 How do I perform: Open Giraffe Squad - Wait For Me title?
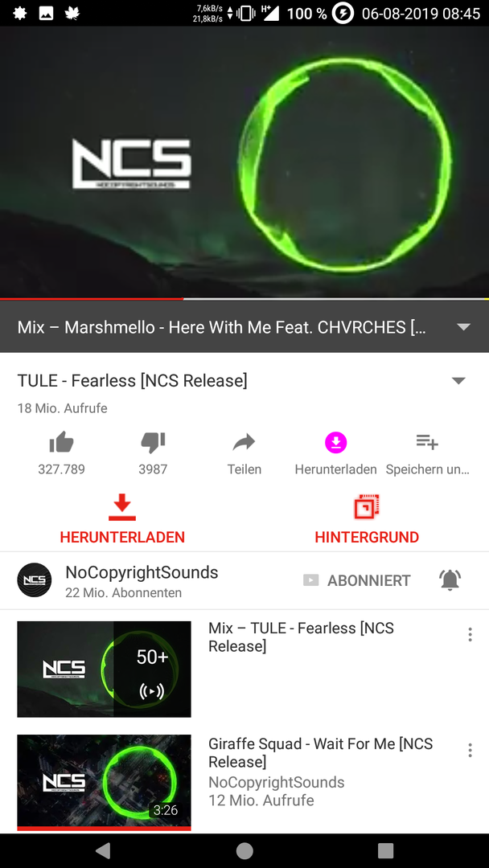point(321,753)
